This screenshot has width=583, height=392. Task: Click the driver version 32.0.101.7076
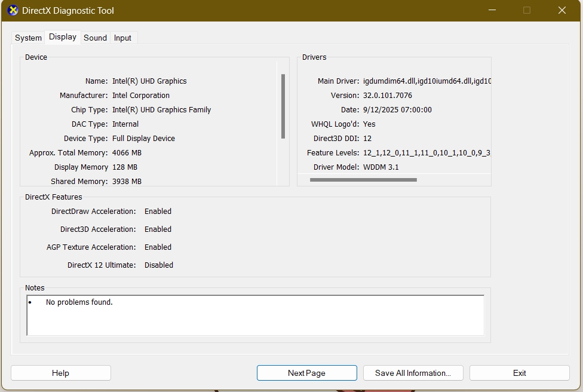(387, 96)
